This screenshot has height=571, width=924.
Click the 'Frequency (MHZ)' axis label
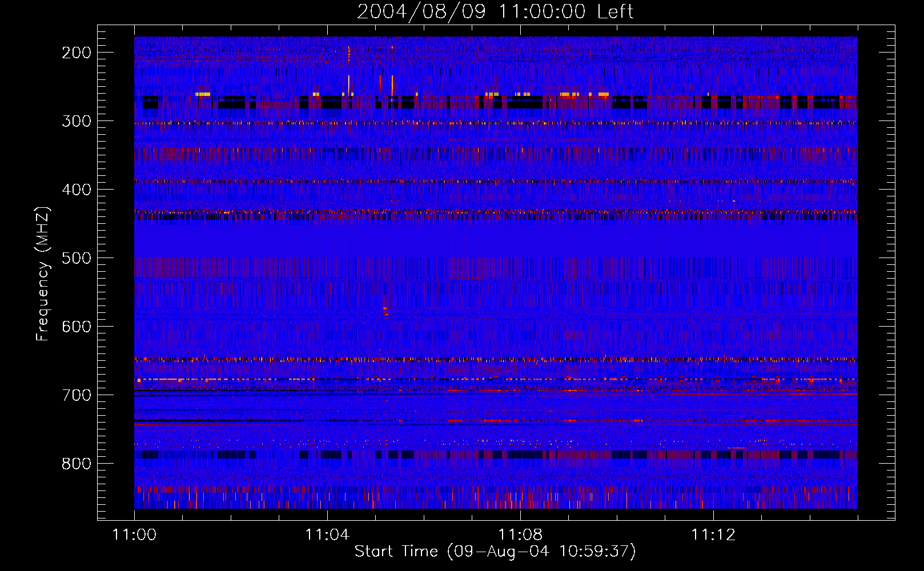pyautogui.click(x=43, y=274)
